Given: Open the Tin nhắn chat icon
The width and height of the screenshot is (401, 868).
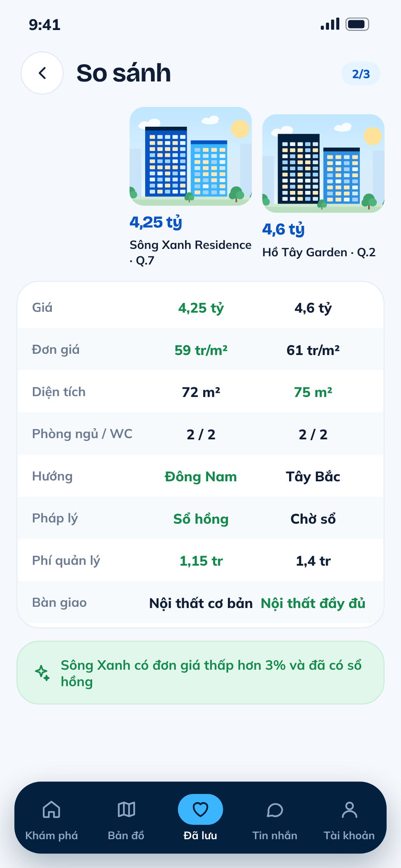Looking at the screenshot, I should (x=275, y=810).
